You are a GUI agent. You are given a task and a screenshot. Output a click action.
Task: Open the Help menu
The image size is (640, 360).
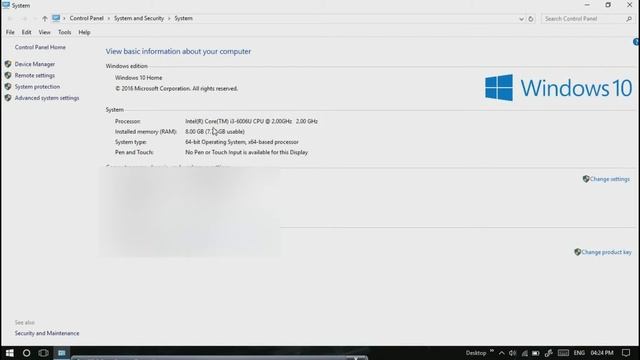coord(84,32)
